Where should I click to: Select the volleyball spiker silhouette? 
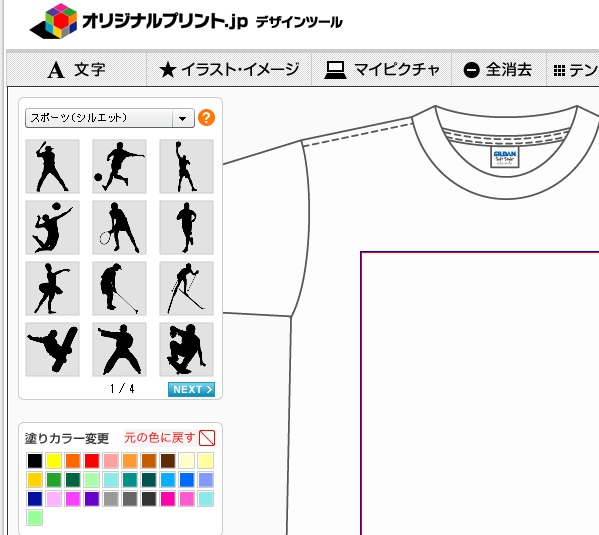[52, 227]
